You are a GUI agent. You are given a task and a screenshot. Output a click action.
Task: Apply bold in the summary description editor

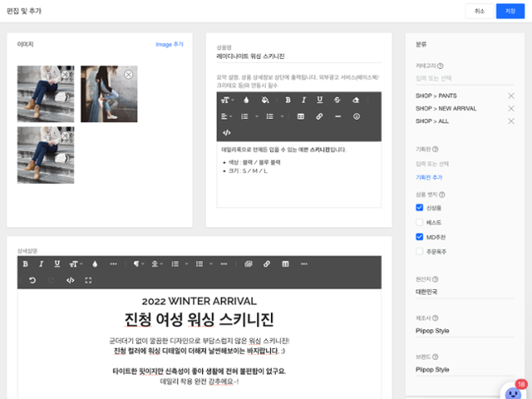click(288, 100)
